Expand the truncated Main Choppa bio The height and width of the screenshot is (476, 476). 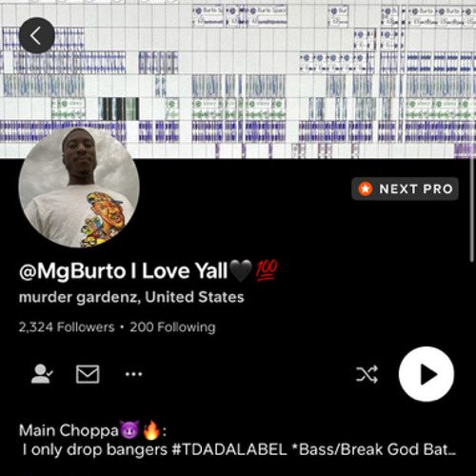point(238,440)
